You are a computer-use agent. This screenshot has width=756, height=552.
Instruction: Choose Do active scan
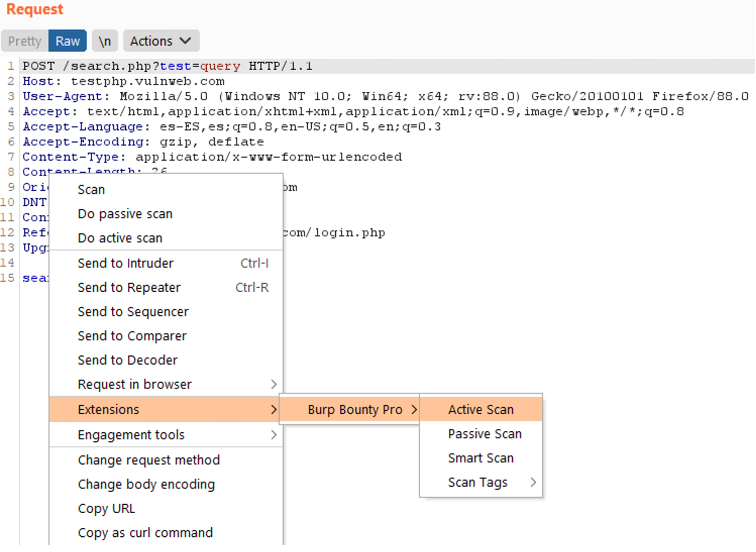120,238
